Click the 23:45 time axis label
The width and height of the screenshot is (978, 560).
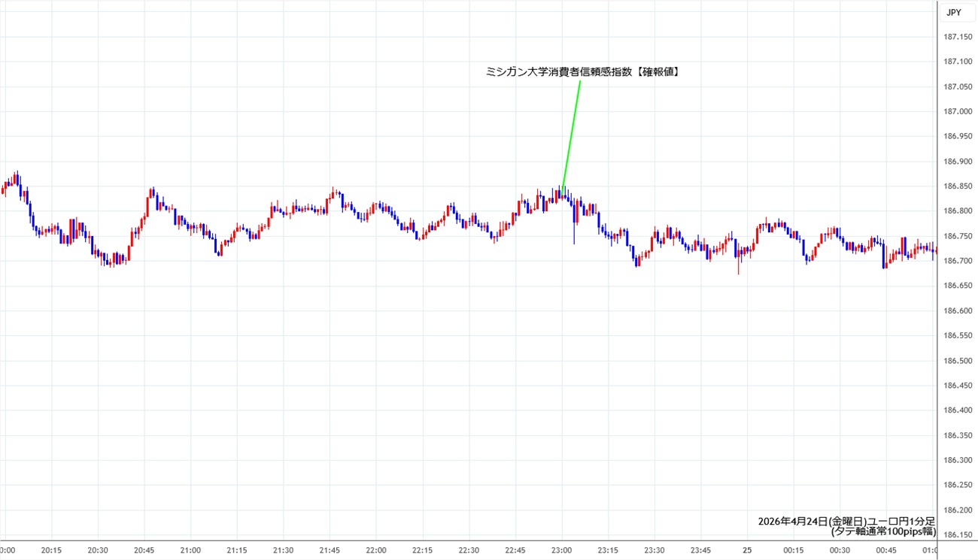click(x=701, y=550)
